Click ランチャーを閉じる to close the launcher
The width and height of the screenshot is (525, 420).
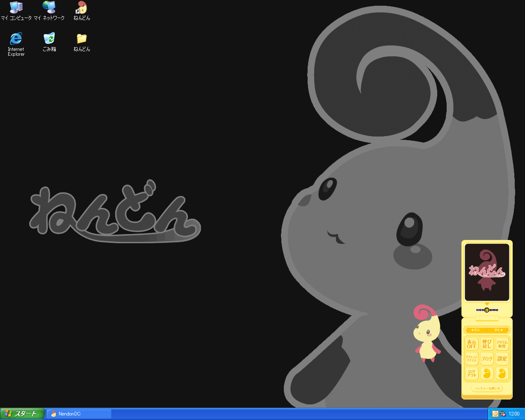[487, 388]
